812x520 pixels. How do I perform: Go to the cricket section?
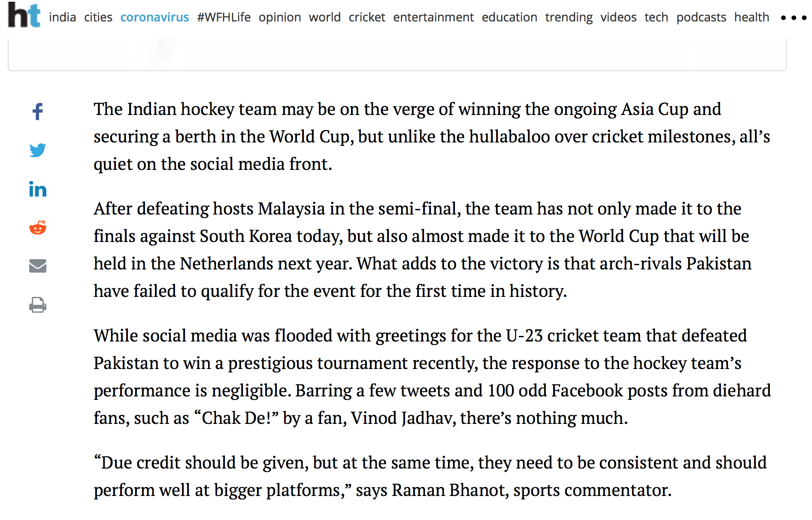[x=367, y=17]
